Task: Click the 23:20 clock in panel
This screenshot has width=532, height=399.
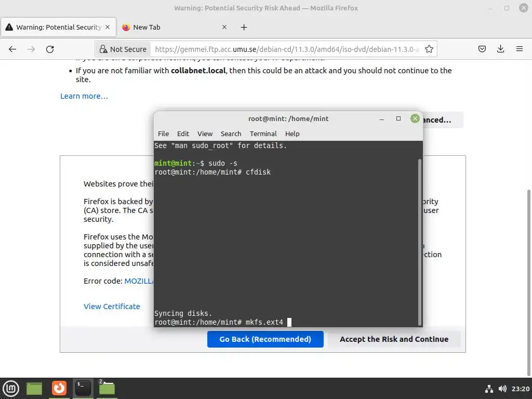Action: tap(521, 389)
